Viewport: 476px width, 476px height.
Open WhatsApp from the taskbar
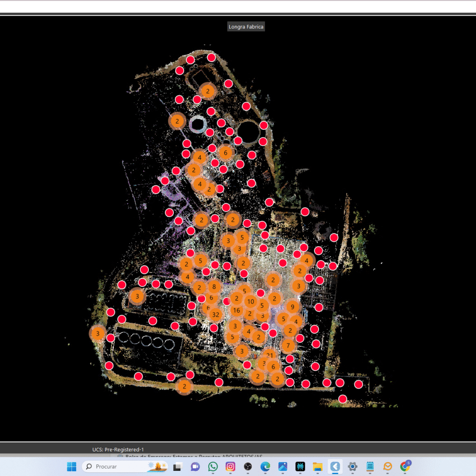pos(213,466)
